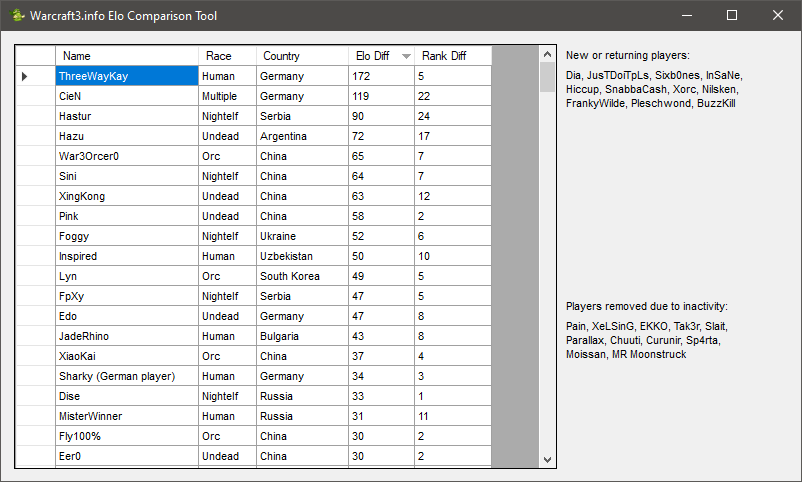Click the scrollbar up arrow
802x482 pixels.
click(547, 54)
